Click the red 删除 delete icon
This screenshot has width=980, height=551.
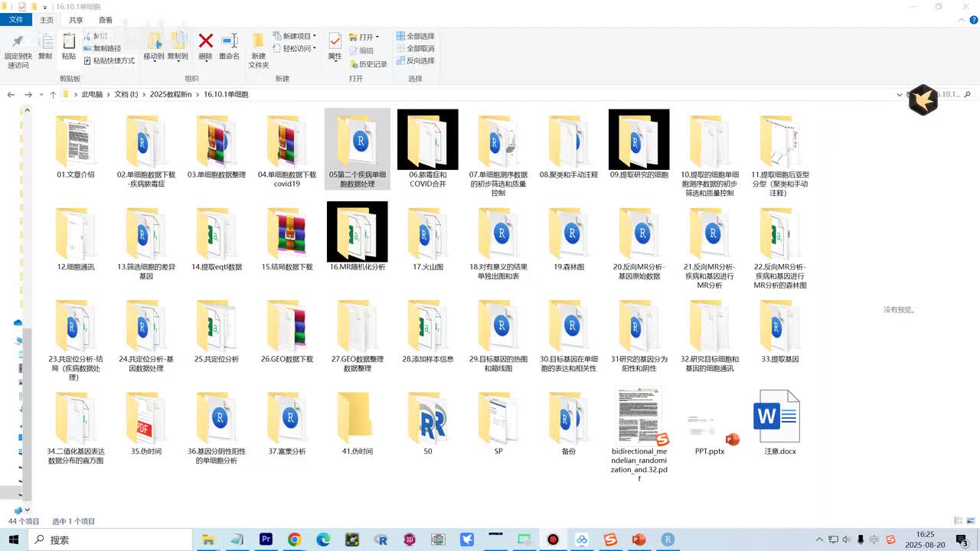coord(205,41)
